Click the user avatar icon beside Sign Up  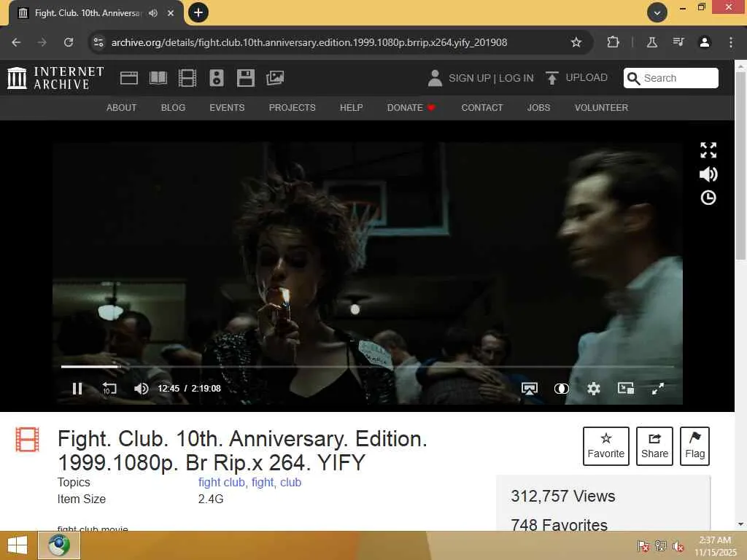coord(435,78)
